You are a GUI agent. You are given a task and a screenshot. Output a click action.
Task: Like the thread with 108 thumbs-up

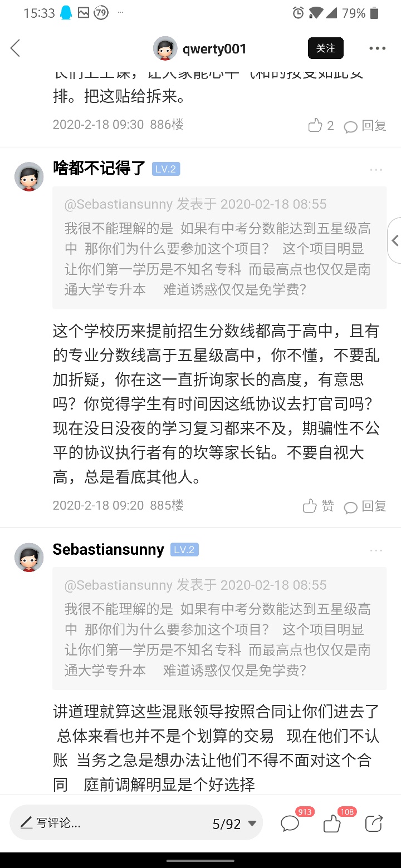click(x=332, y=823)
